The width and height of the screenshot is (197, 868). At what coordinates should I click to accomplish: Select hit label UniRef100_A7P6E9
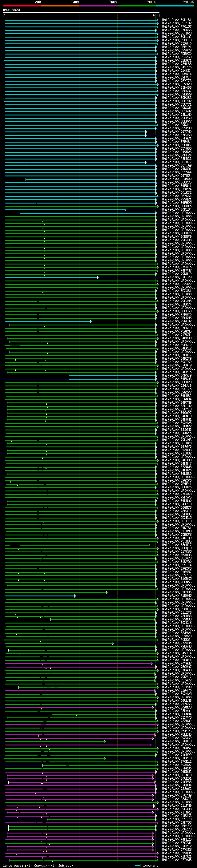coord(177,328)
